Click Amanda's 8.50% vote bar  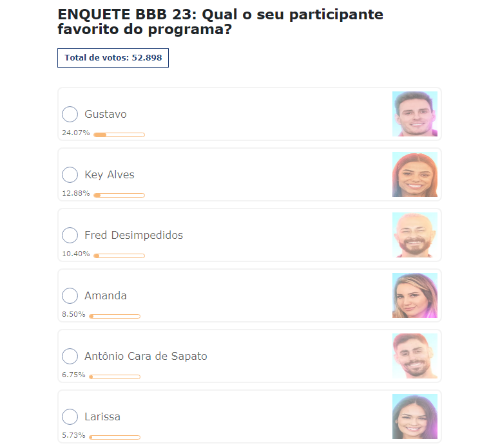[115, 316]
